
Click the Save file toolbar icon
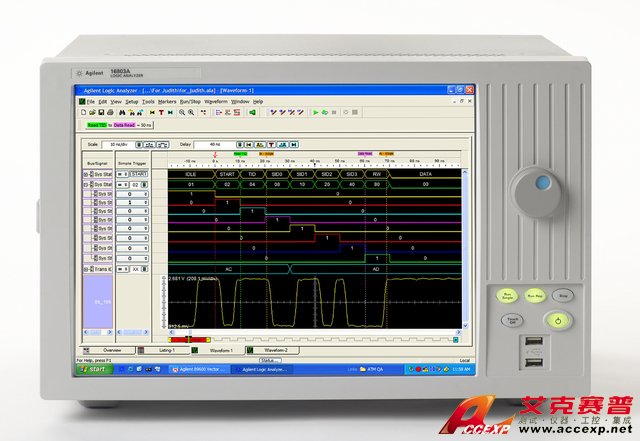tap(100, 113)
